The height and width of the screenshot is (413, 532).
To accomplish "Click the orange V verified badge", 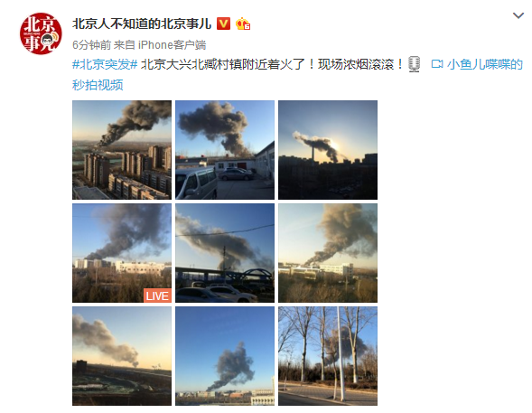I will (223, 24).
